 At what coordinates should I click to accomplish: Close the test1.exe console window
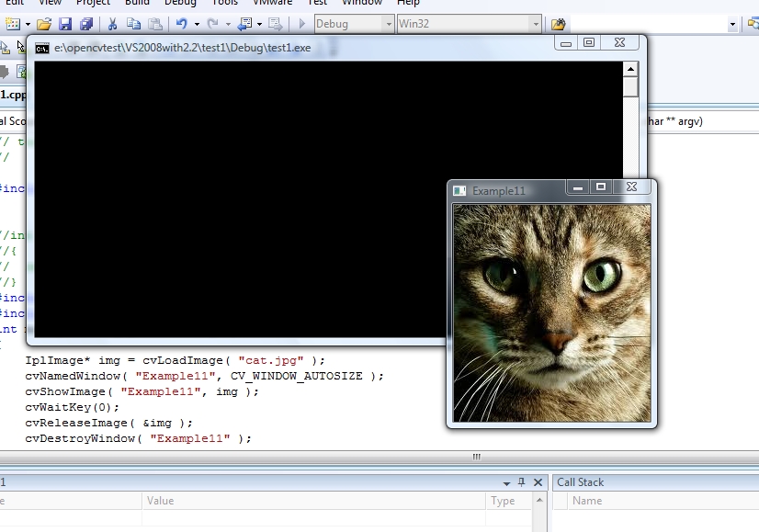click(620, 43)
